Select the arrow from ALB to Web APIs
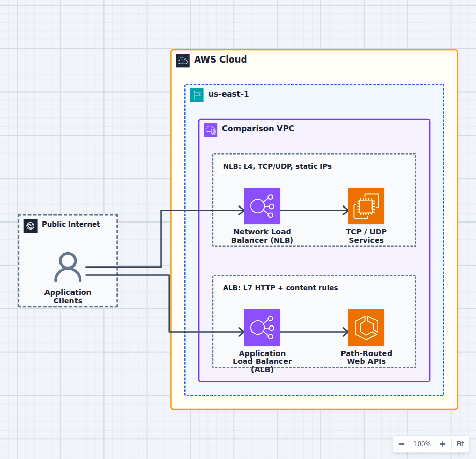Image resolution: width=476 pixels, height=459 pixels. (314, 332)
